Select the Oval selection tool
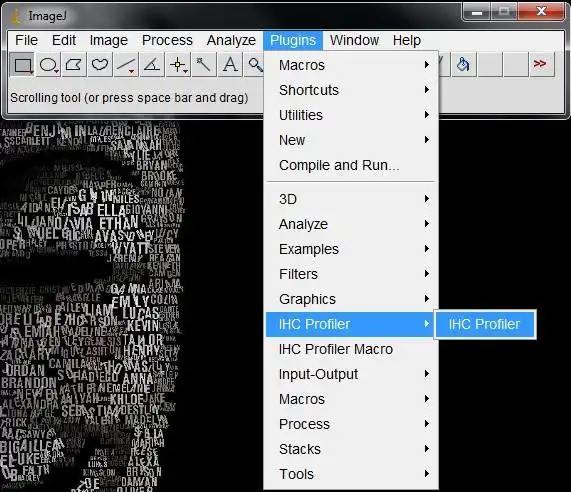 click(48, 64)
